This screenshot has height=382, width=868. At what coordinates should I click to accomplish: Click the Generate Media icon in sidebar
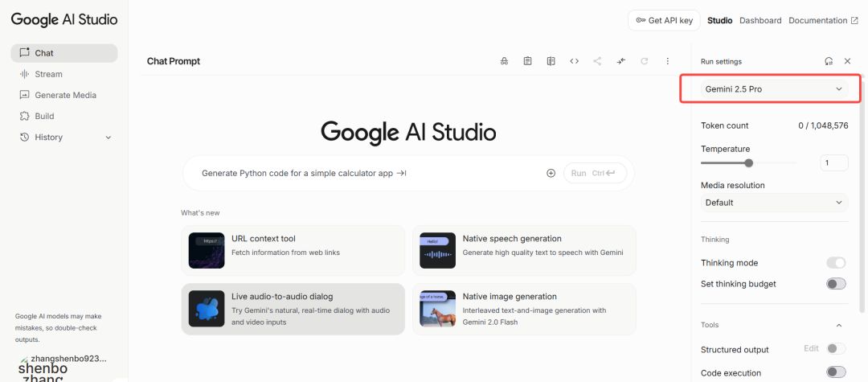coord(24,95)
